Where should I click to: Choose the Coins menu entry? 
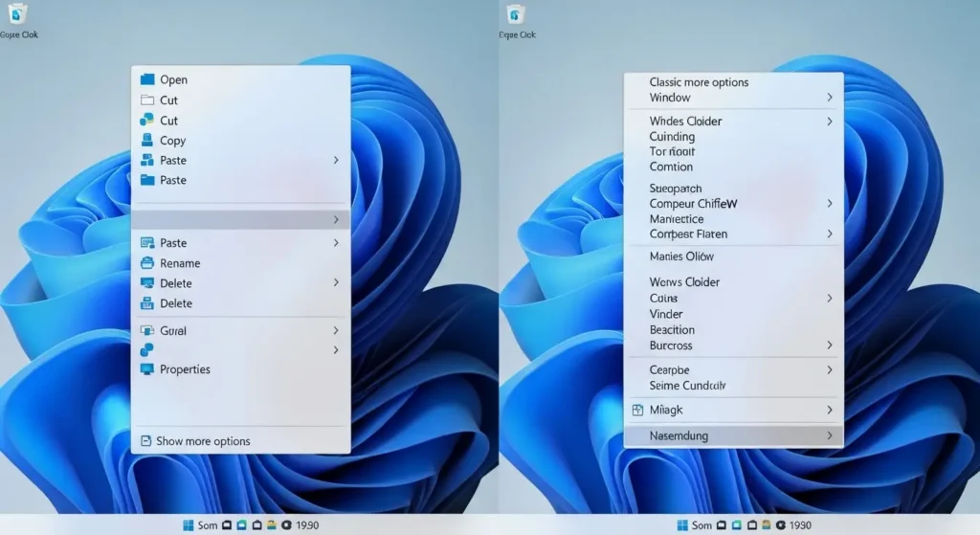pos(733,298)
